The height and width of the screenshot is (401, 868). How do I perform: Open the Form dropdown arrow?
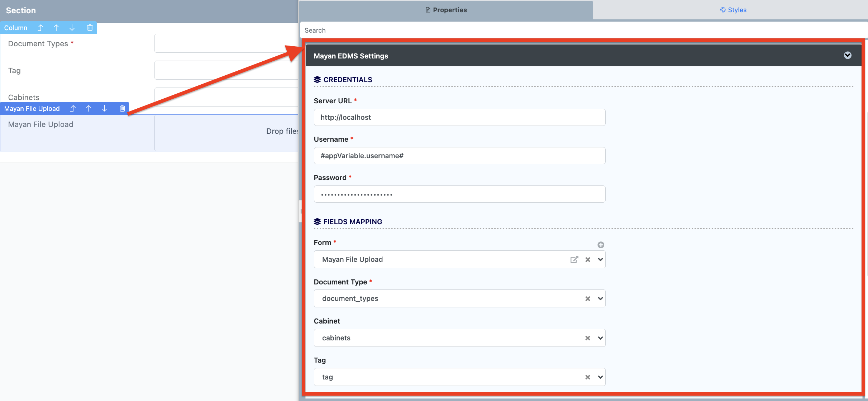tap(600, 259)
